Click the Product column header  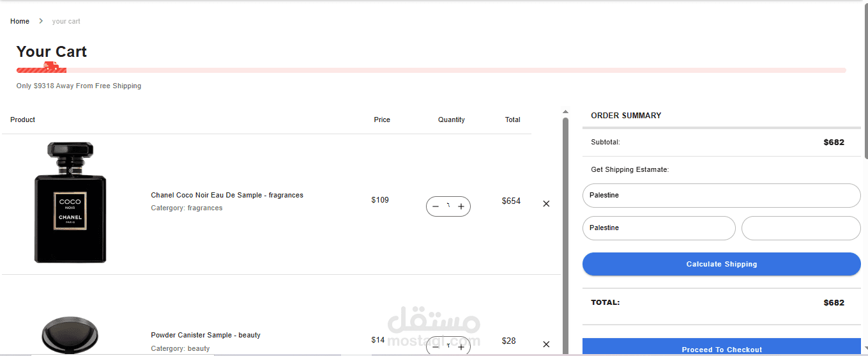click(23, 120)
